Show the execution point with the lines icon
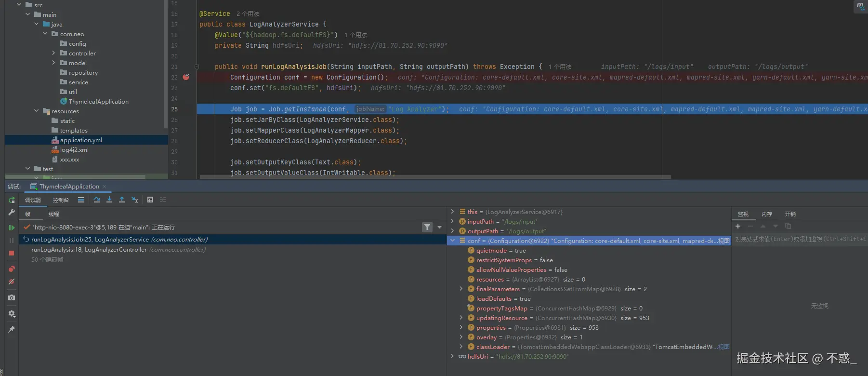The image size is (868, 376). point(81,200)
